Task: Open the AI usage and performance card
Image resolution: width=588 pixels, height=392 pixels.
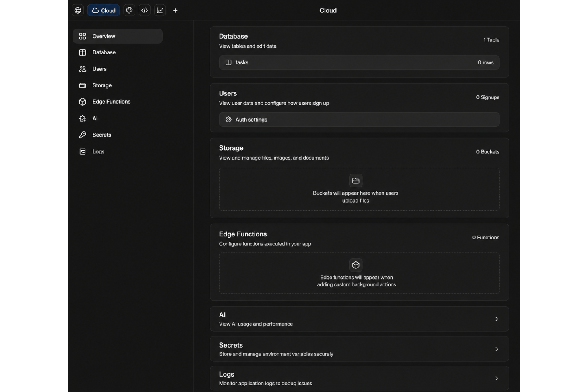Action: point(359,319)
